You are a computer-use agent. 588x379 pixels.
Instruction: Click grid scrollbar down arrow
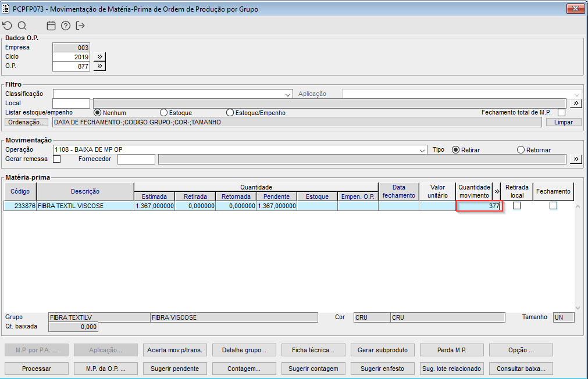click(x=578, y=308)
